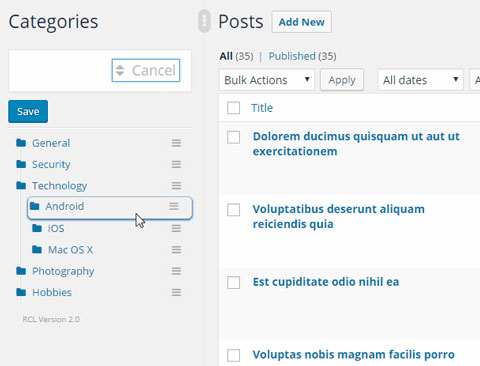The height and width of the screenshot is (366, 480).
Task: Click the drag handle icon beside Technology
Action: point(176,186)
